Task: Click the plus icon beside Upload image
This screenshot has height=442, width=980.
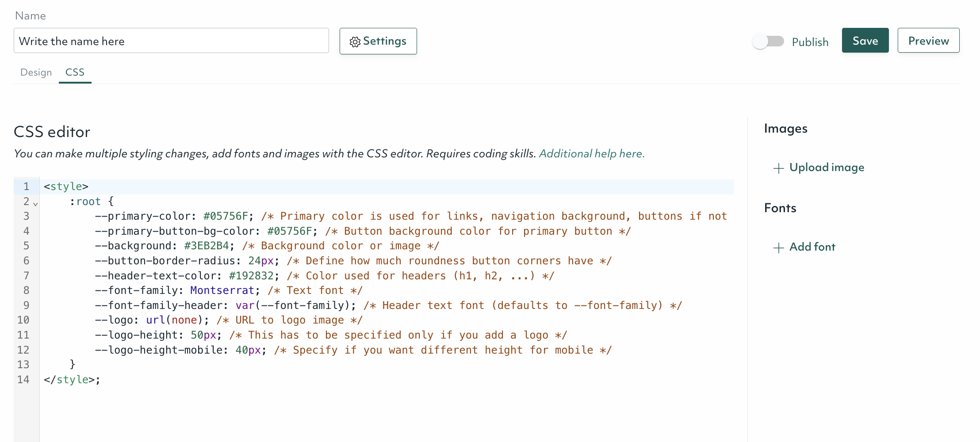Action: pos(778,168)
